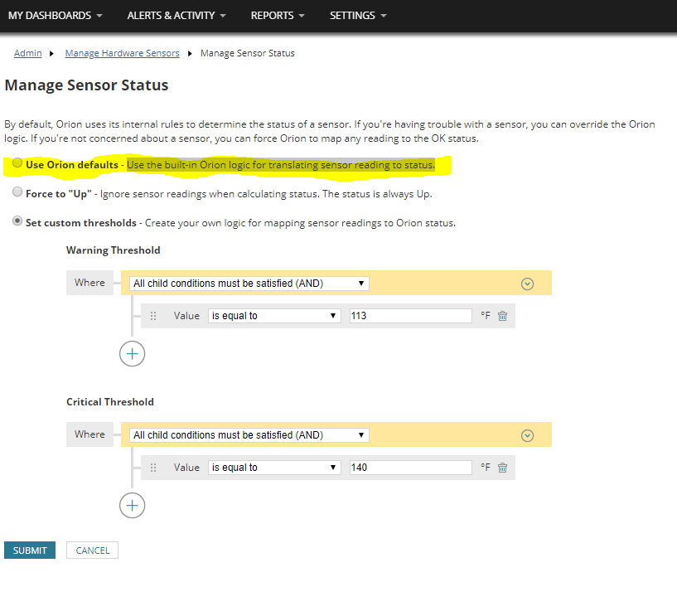This screenshot has height=616, width=677.
Task: Go to Manage Hardware Sensors breadcrumb
Action: click(x=122, y=53)
